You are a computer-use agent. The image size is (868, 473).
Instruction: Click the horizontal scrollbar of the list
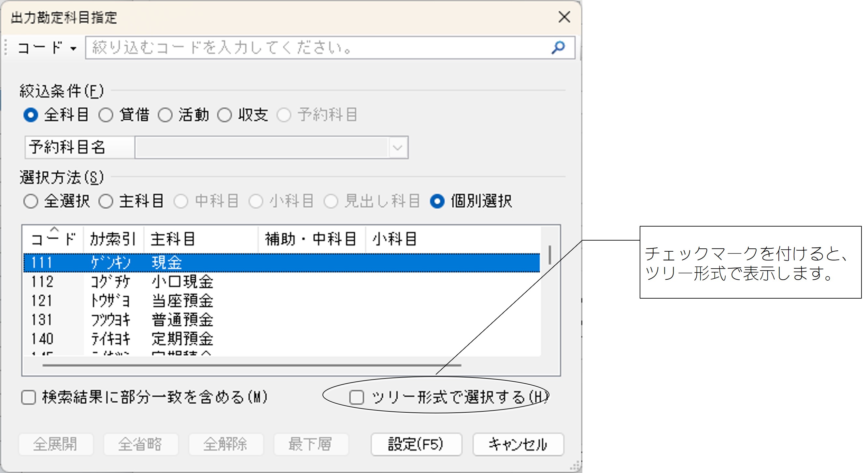252,365
